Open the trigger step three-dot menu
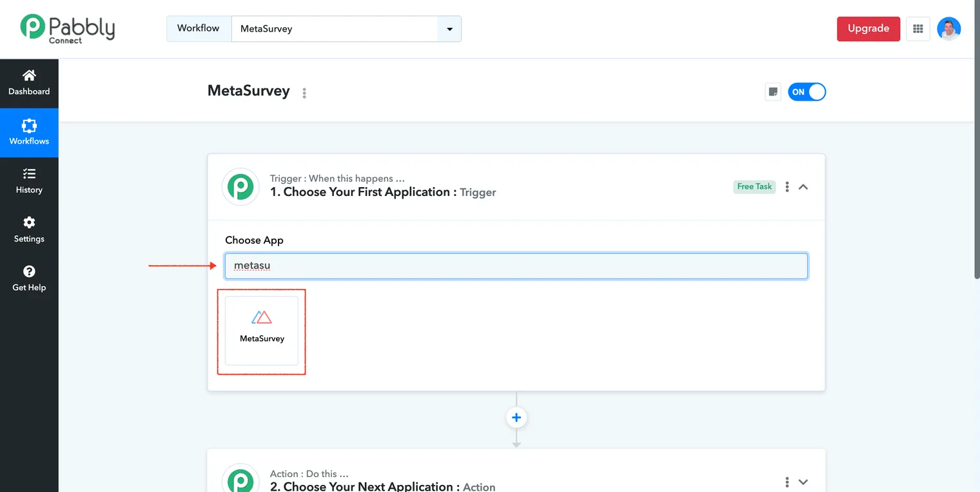 pyautogui.click(x=787, y=187)
